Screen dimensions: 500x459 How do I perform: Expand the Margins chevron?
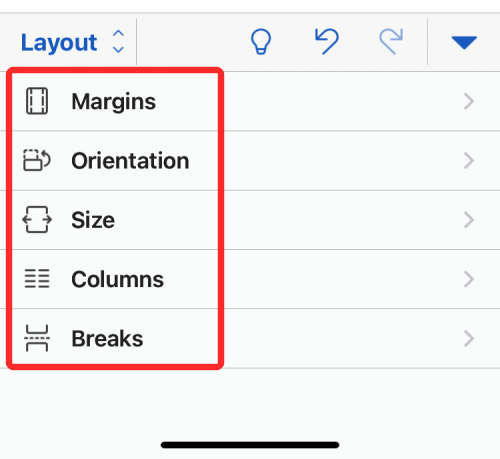coord(469,101)
